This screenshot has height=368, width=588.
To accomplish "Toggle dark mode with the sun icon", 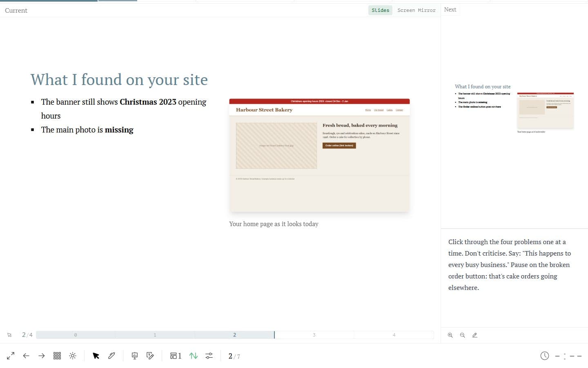I will click(x=73, y=356).
